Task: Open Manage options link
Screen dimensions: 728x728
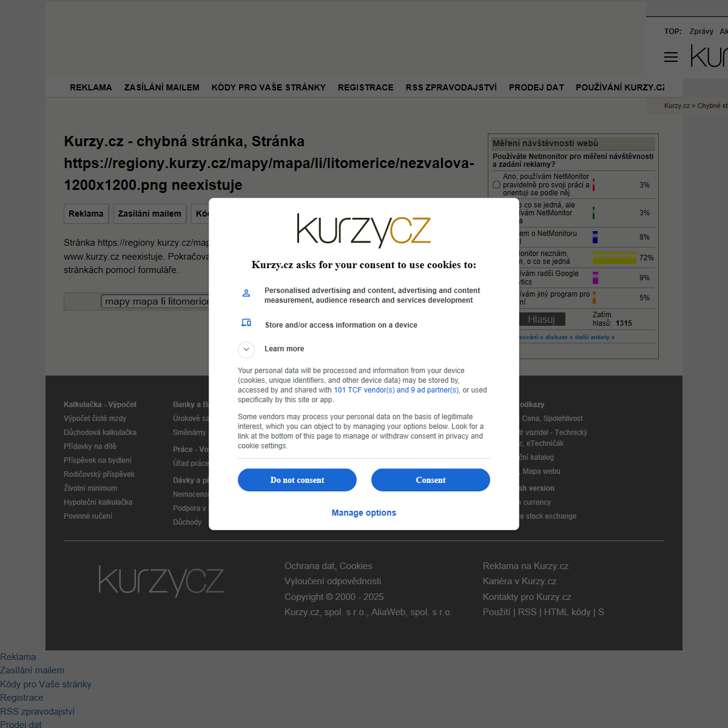Action: pos(364,513)
